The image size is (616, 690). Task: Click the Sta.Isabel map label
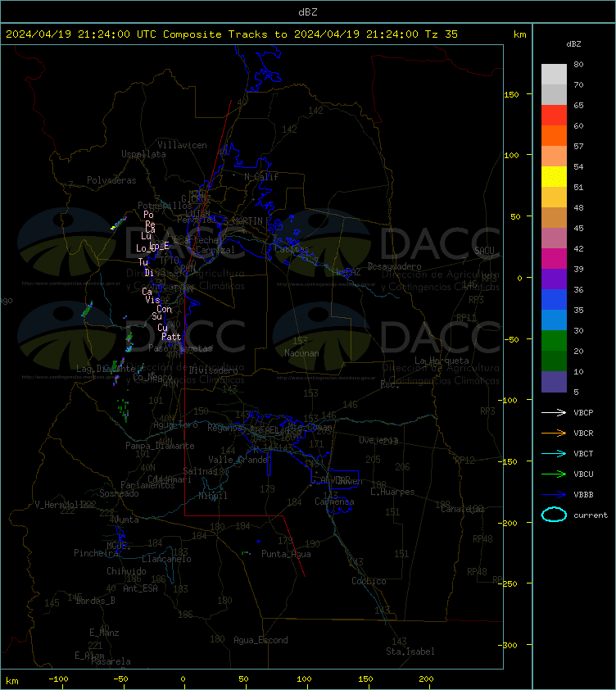pos(410,651)
